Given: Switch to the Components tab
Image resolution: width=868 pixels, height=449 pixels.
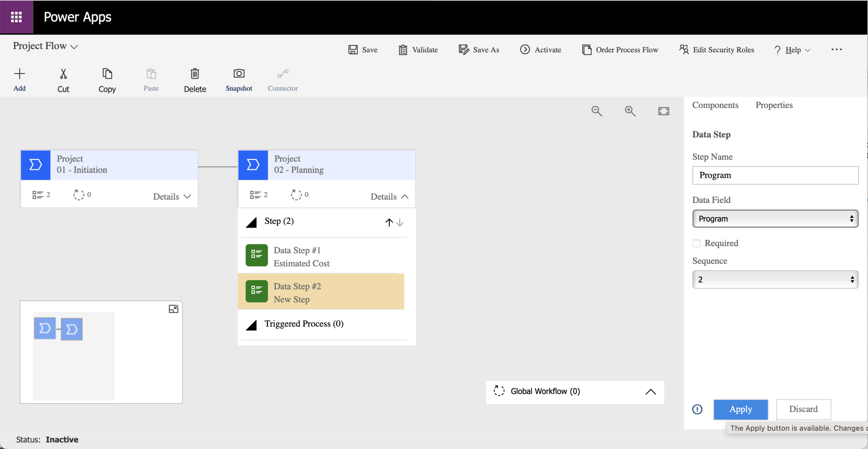Looking at the screenshot, I should point(715,105).
